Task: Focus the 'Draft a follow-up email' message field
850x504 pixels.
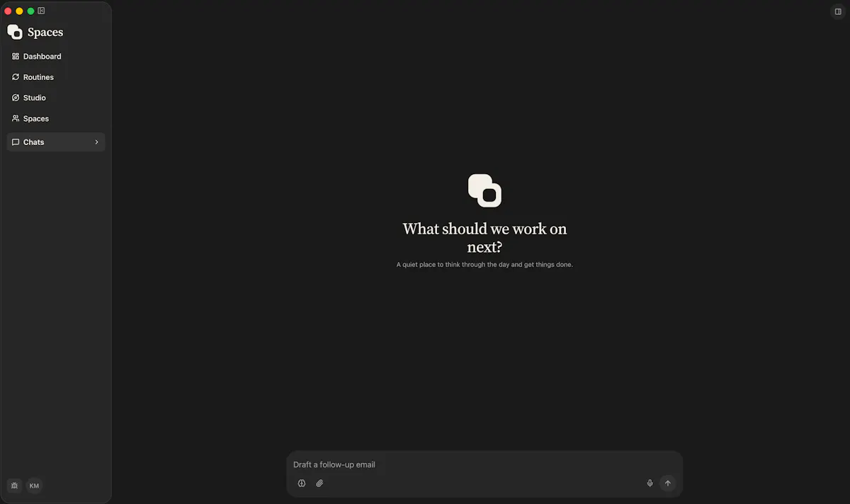Action: [x=484, y=464]
